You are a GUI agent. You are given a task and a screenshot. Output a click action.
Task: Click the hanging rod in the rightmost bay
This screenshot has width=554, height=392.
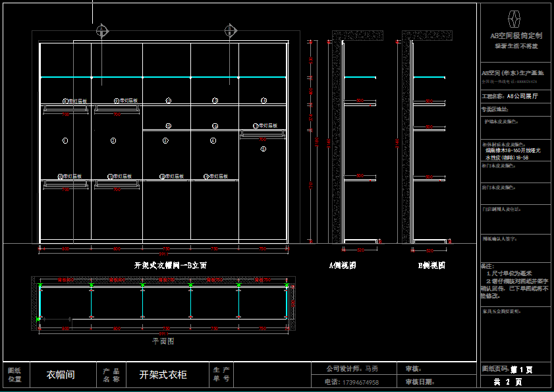click(262, 134)
